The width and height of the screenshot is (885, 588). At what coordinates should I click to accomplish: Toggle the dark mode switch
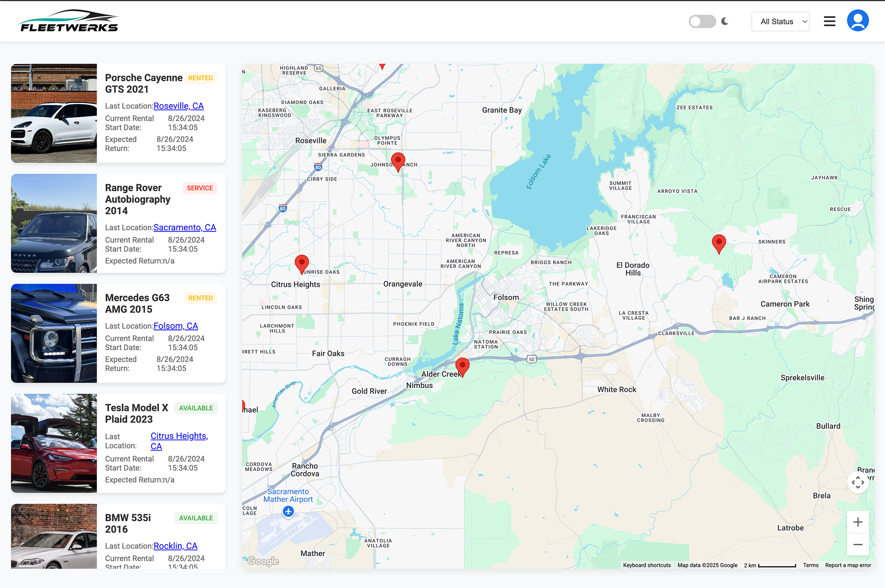click(x=702, y=22)
